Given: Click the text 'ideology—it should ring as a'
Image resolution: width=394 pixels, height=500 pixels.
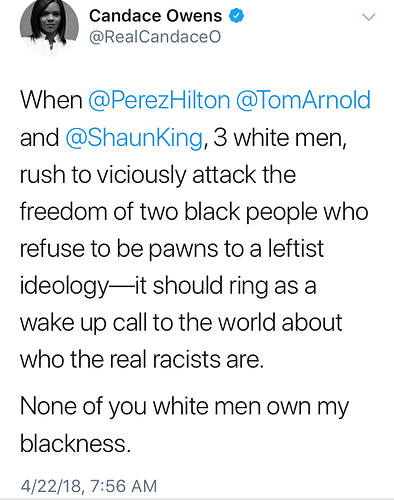Looking at the screenshot, I should pos(168,286).
